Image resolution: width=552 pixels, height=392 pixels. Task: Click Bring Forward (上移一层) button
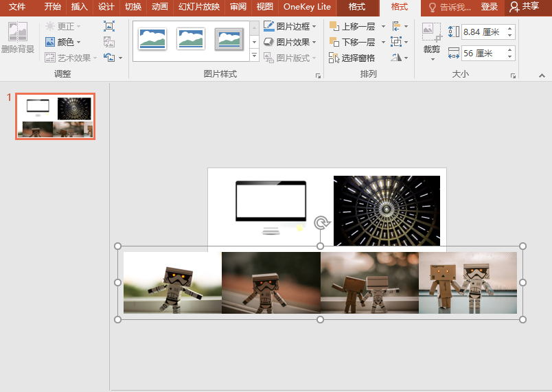[353, 26]
